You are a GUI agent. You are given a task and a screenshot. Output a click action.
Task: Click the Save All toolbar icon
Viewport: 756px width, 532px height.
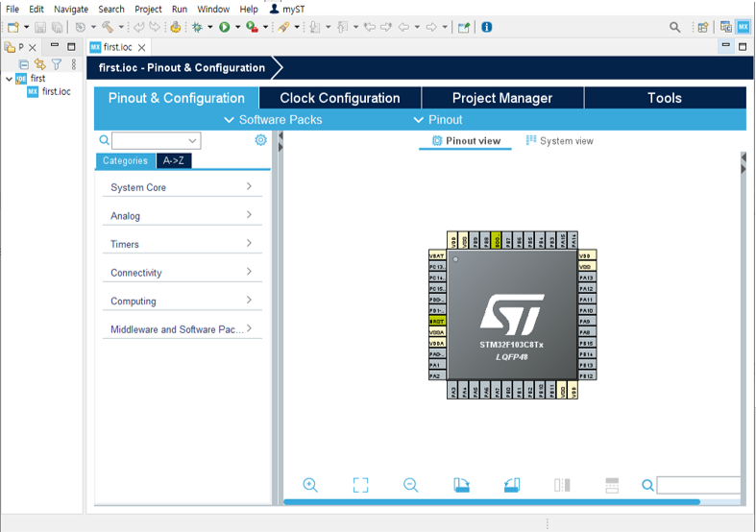click(57, 28)
